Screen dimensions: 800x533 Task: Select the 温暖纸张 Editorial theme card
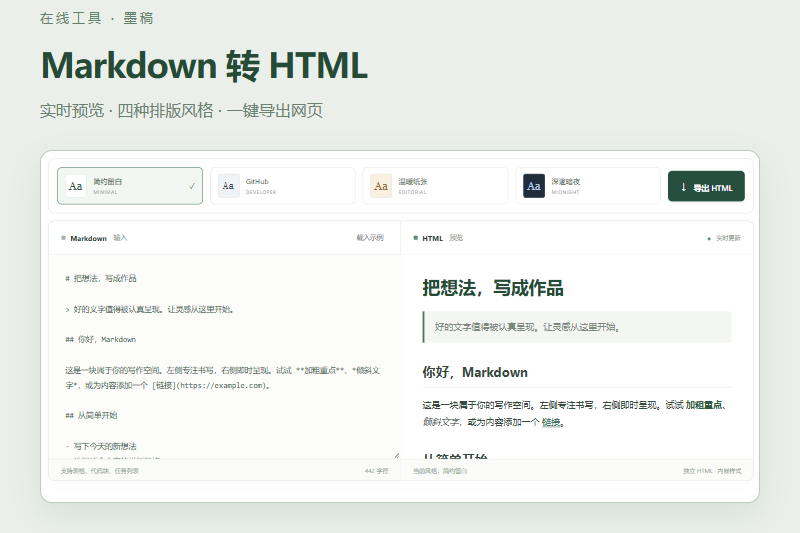click(x=435, y=186)
